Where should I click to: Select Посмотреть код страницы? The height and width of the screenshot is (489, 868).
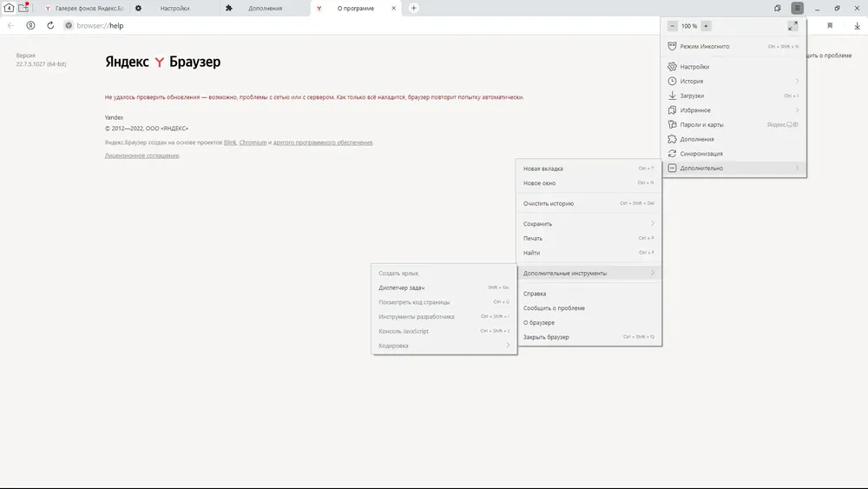click(444, 301)
